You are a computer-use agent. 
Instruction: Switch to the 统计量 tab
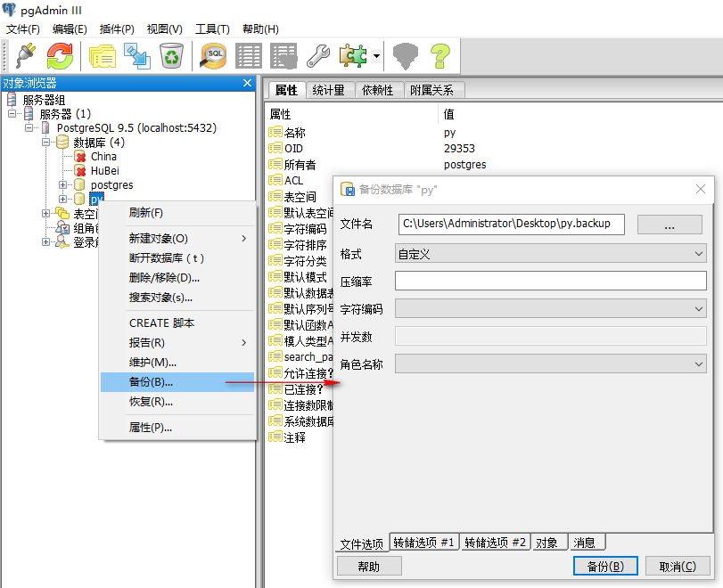[x=330, y=90]
